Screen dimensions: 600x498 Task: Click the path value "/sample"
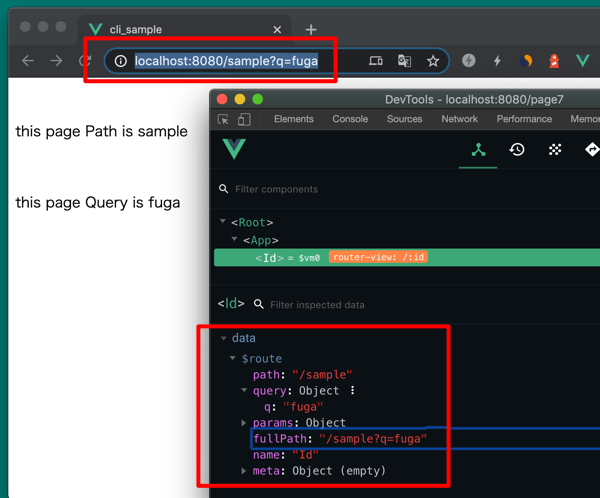[322, 375]
